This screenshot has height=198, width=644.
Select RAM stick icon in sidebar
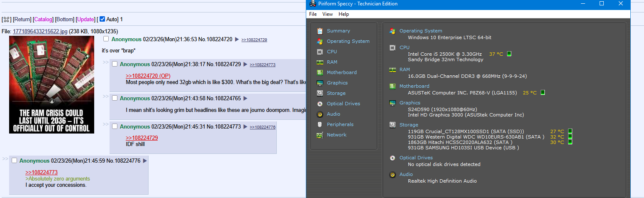320,62
